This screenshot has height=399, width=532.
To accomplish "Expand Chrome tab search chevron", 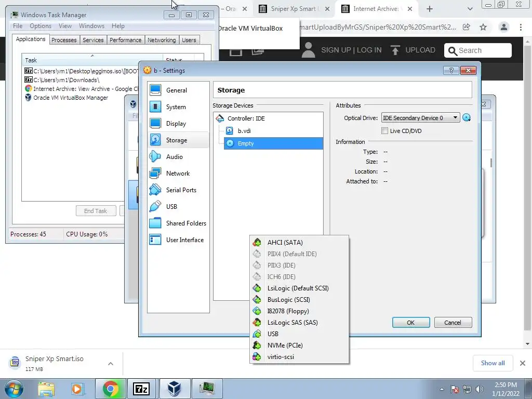I will tap(470, 9).
